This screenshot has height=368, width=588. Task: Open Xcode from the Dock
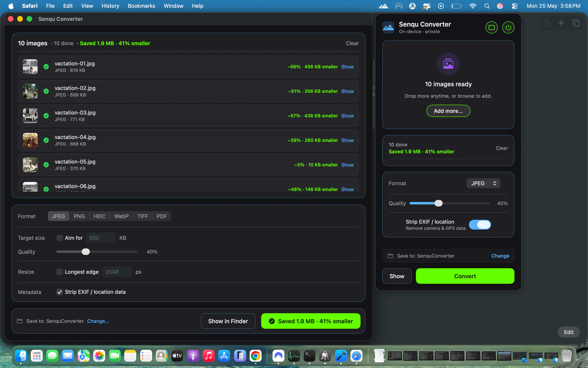(341, 356)
